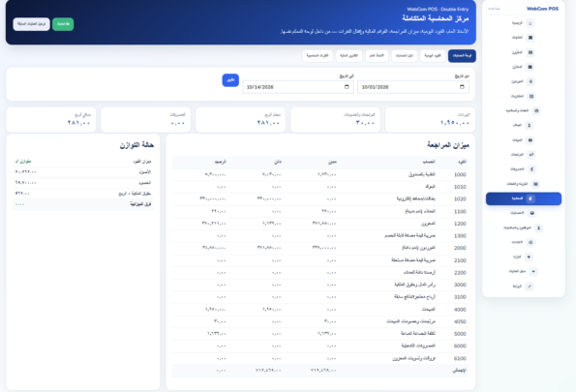Viewport: 576px width, 392px height.
Task: Select the active accounts dashboard tab (لوحة الحسابات)
Action: click(x=462, y=56)
